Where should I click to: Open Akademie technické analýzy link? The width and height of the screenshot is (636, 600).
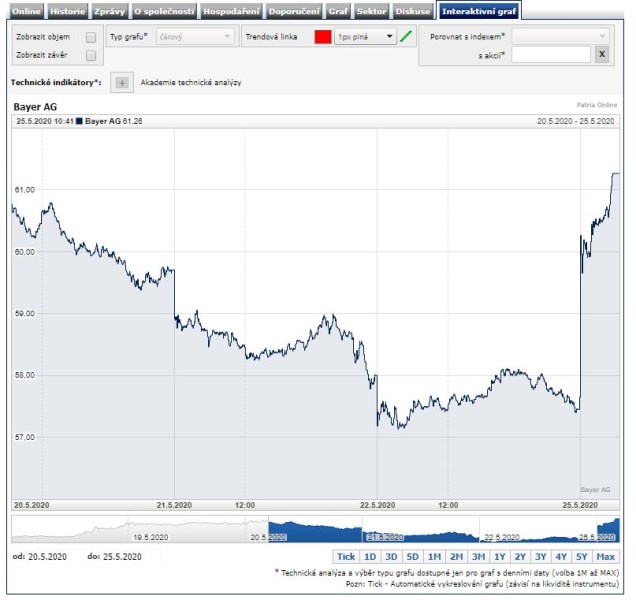coord(191,82)
